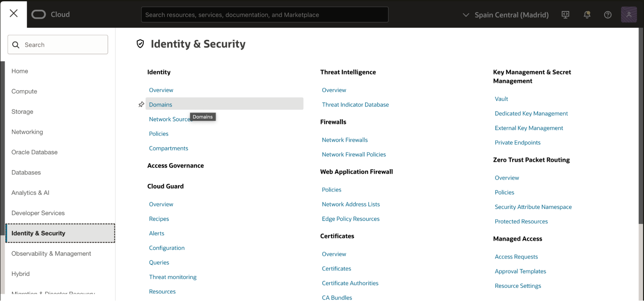Image resolution: width=644 pixels, height=301 pixels.
Task: Pin the Domains menu item
Action: coord(141,104)
